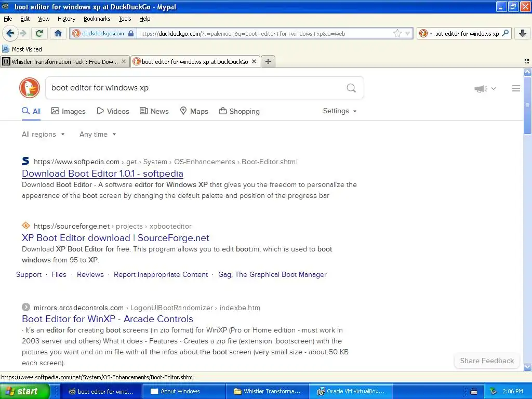Click the Forward arrow navigation button
The image size is (532, 399).
[x=23, y=33]
